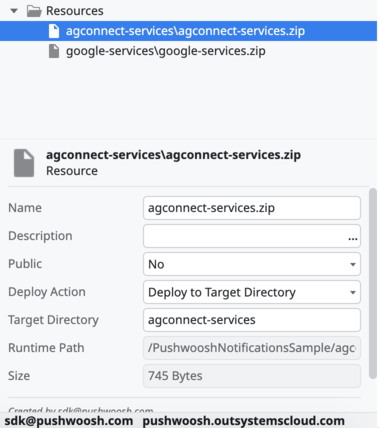Collapse the Resources folder triangle
The height and width of the screenshot is (428, 379).
(14, 11)
